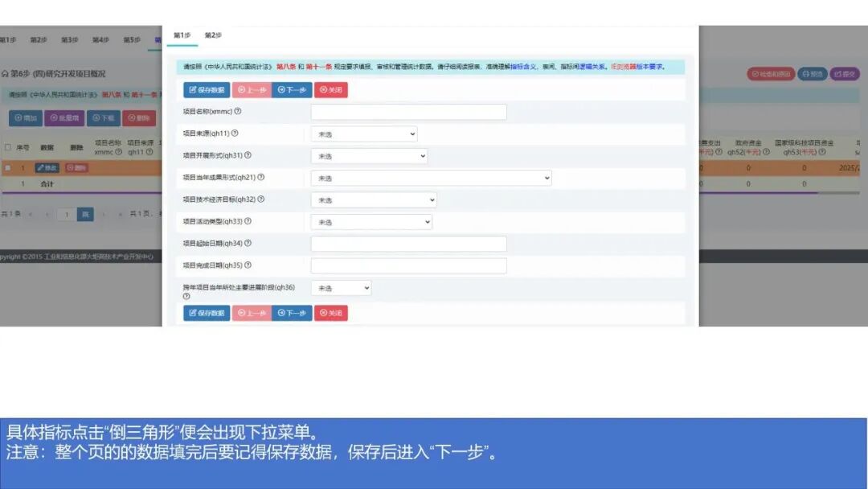The height and width of the screenshot is (489, 868).
Task: Click the home icon beside 第6步 heading
Action: tap(7, 72)
